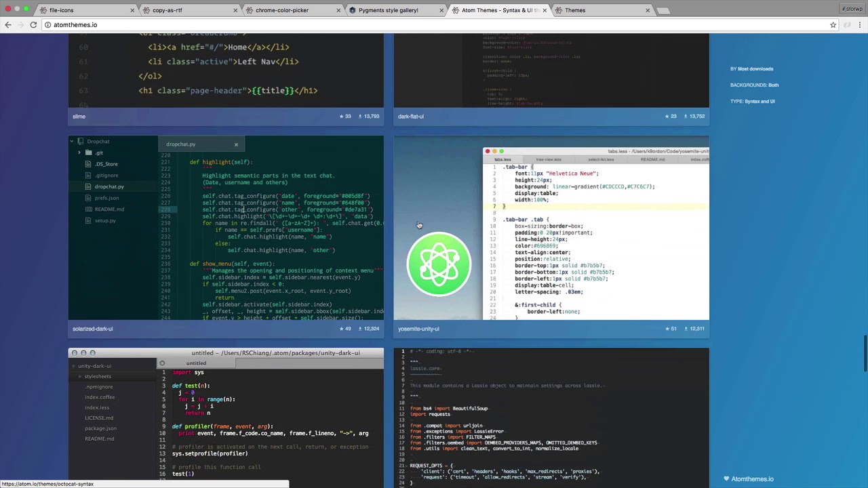Viewport: 868px width, 488px height.
Task: Open the dark-flat-ui preview image
Action: [x=551, y=71]
